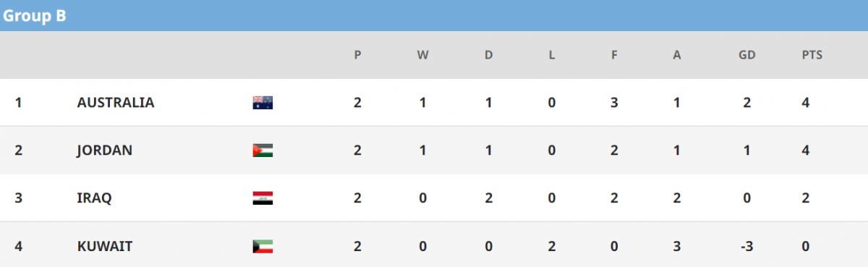Click the Australia flag icon
The width and height of the screenshot is (868, 267).
tap(263, 103)
